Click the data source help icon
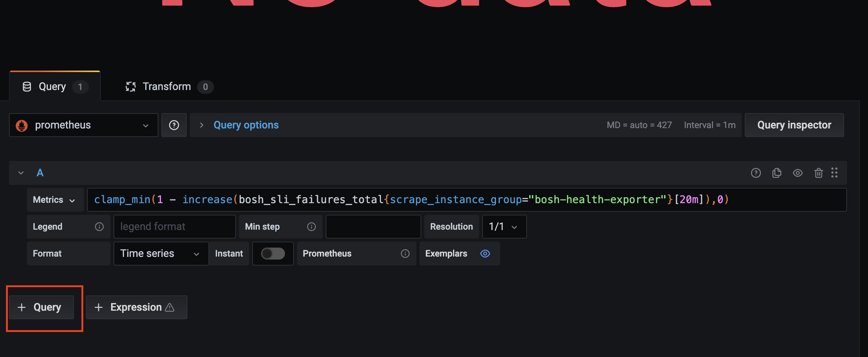Image resolution: width=868 pixels, height=357 pixels. click(x=174, y=125)
